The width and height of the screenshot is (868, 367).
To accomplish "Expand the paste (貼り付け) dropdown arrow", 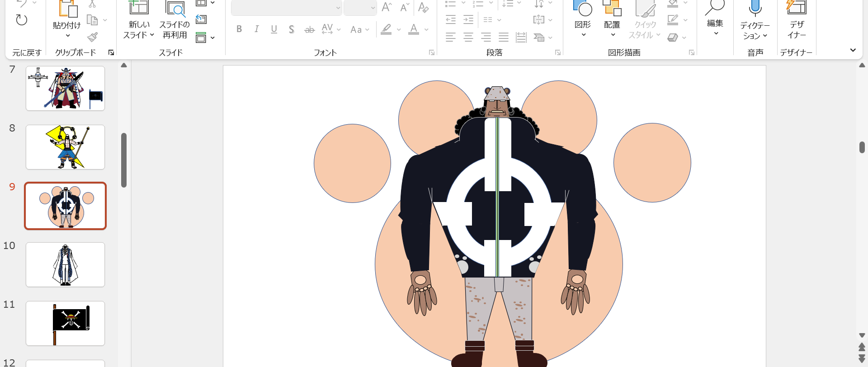I will 67,36.
